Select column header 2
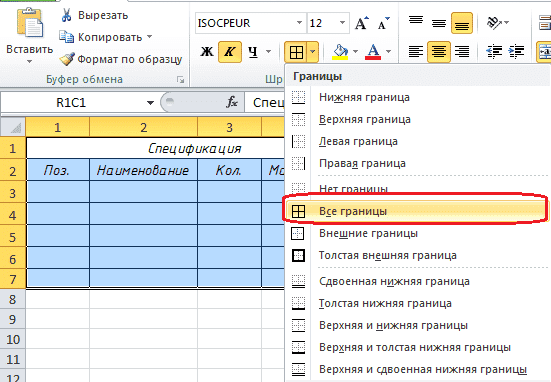 [144, 127]
